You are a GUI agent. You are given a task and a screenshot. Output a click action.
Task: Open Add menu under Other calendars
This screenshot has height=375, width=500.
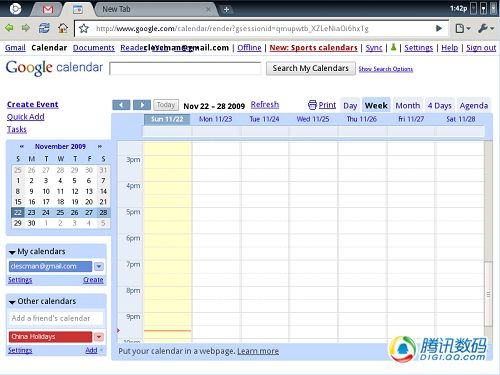[x=93, y=350]
